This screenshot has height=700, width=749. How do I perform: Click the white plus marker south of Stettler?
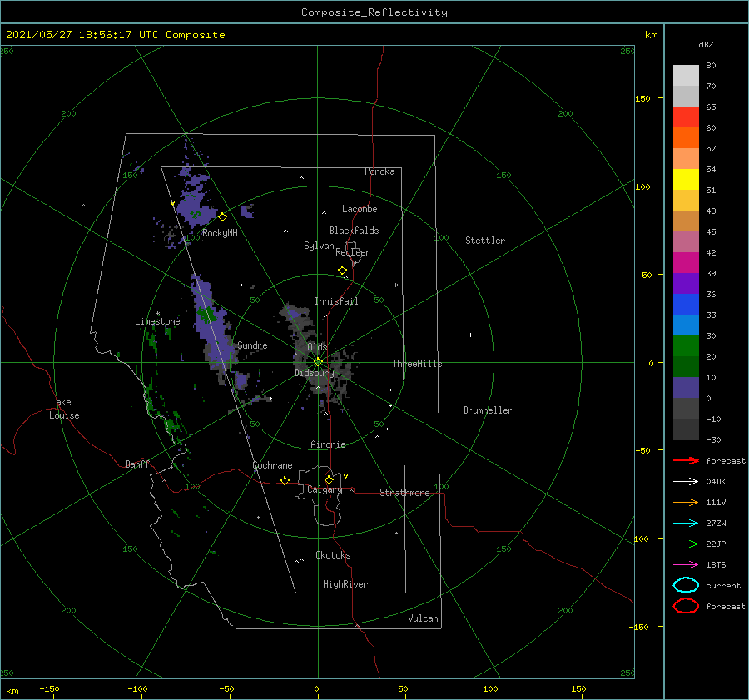point(470,335)
